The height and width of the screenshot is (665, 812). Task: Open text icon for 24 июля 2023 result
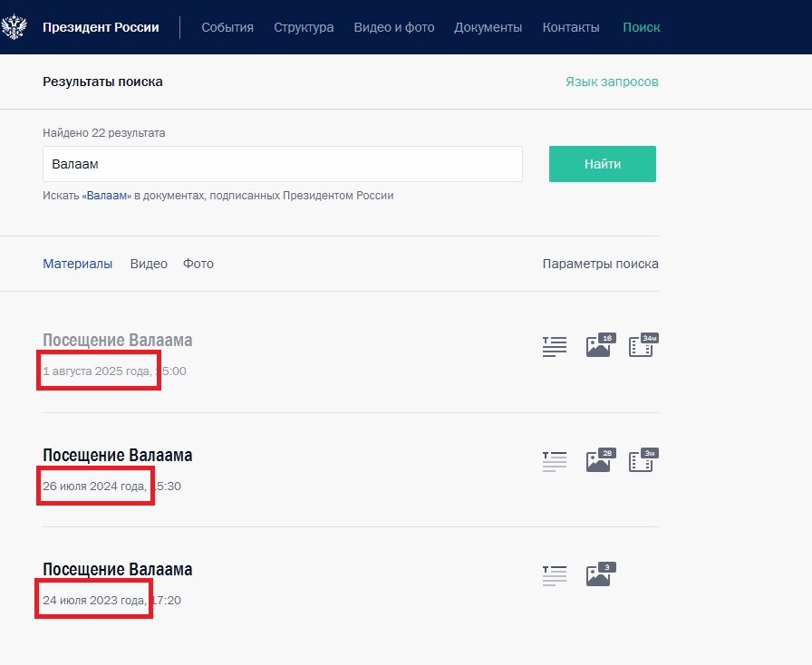pyautogui.click(x=555, y=575)
